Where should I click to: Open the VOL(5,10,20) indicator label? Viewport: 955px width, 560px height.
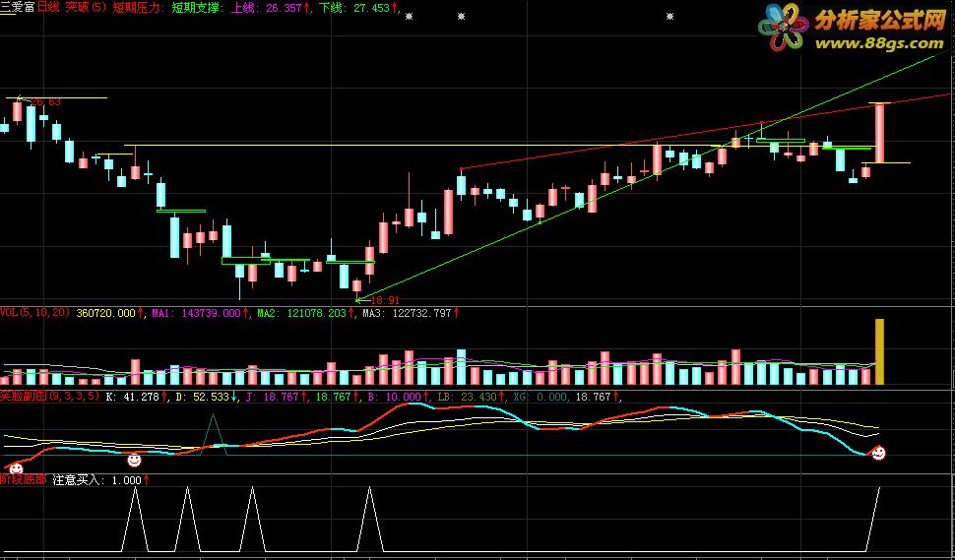point(35,313)
